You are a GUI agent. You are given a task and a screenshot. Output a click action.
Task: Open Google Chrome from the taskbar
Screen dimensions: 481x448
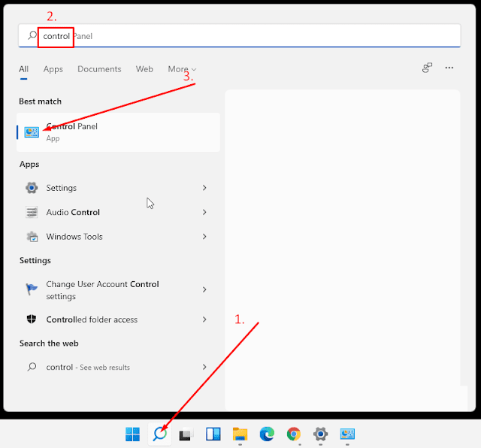point(294,434)
